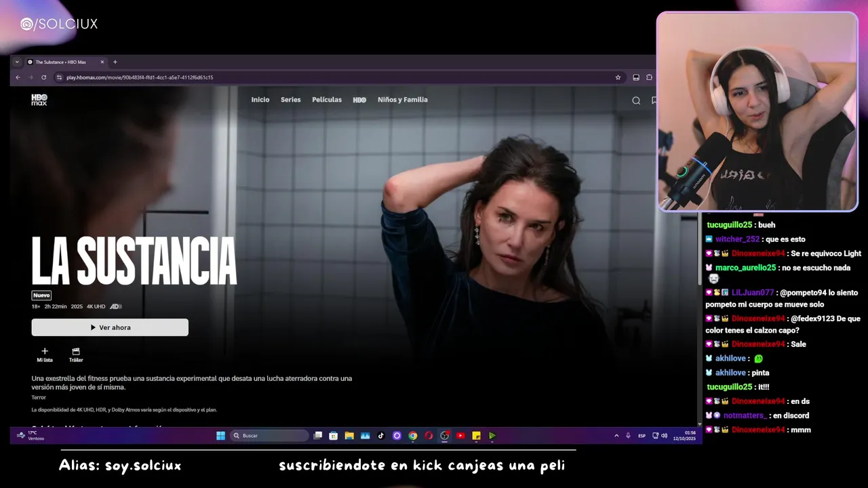
Task: Click the browser address bar URL
Action: [140, 77]
